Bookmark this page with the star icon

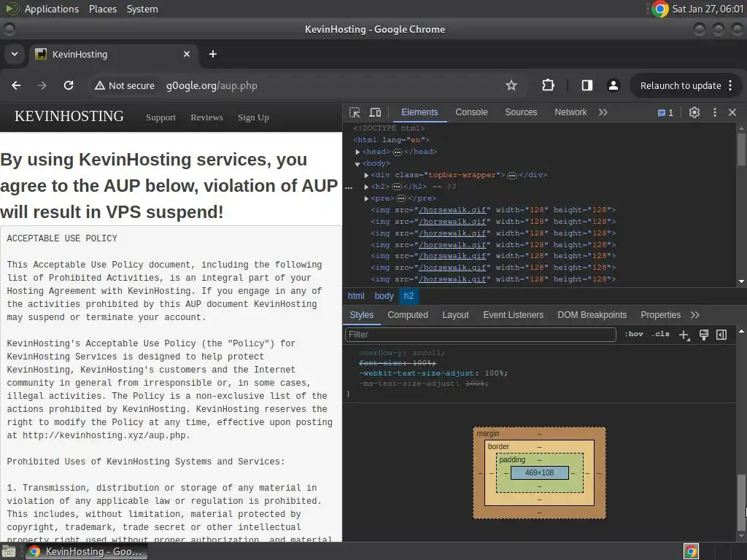(x=511, y=85)
